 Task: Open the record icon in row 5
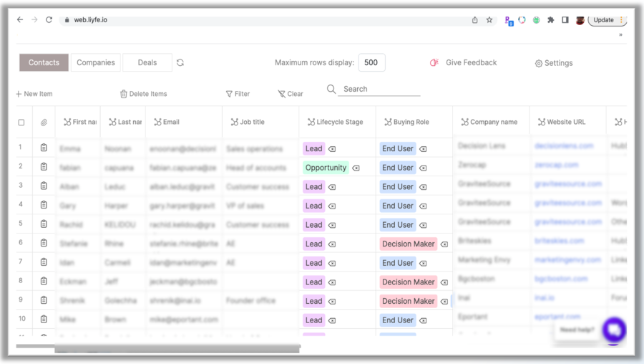[44, 224]
